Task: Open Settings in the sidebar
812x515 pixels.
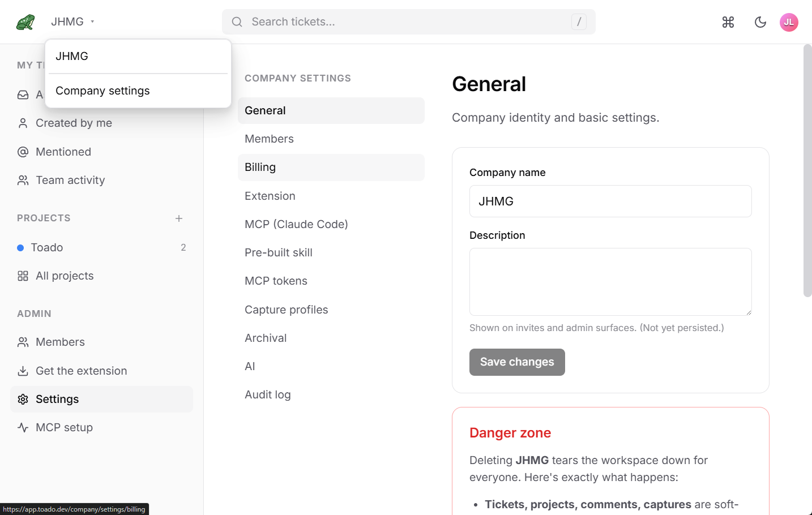Action: [102, 399]
